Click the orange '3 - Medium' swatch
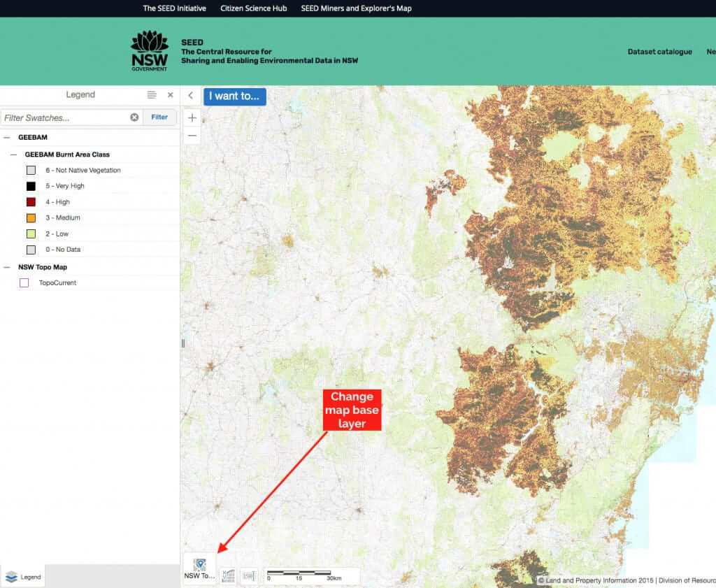716x588 pixels. tap(31, 217)
